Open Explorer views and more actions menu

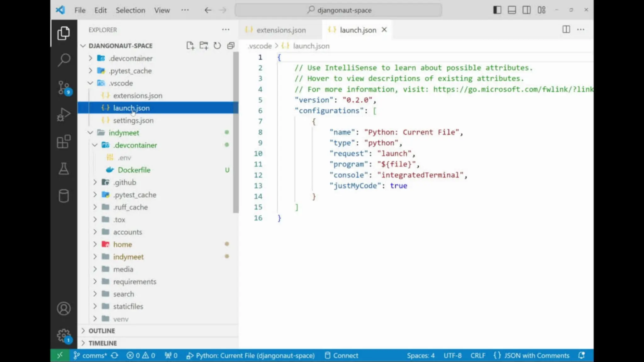225,30
